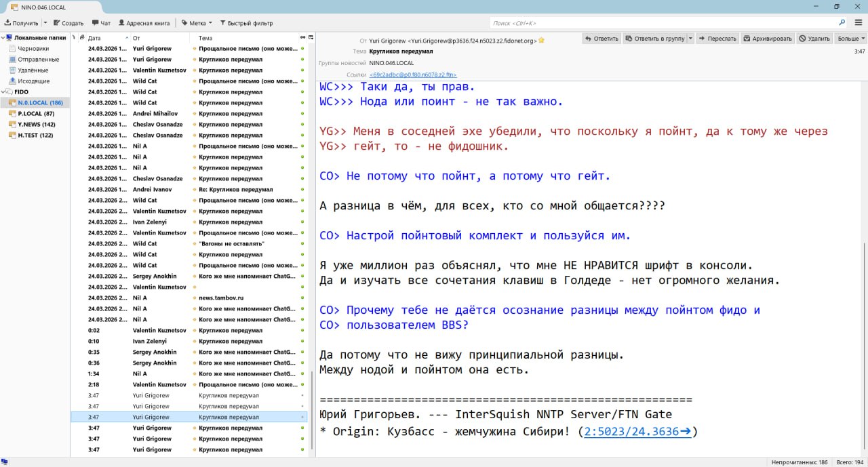Viewport: 868px width, 467px height.
Task: Open the 2:5023/24.3636 origin address link
Action: (637, 432)
